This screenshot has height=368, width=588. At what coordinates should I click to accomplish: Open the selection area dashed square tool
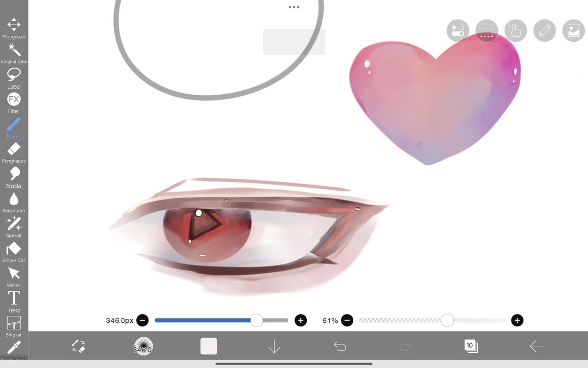[x=487, y=31]
